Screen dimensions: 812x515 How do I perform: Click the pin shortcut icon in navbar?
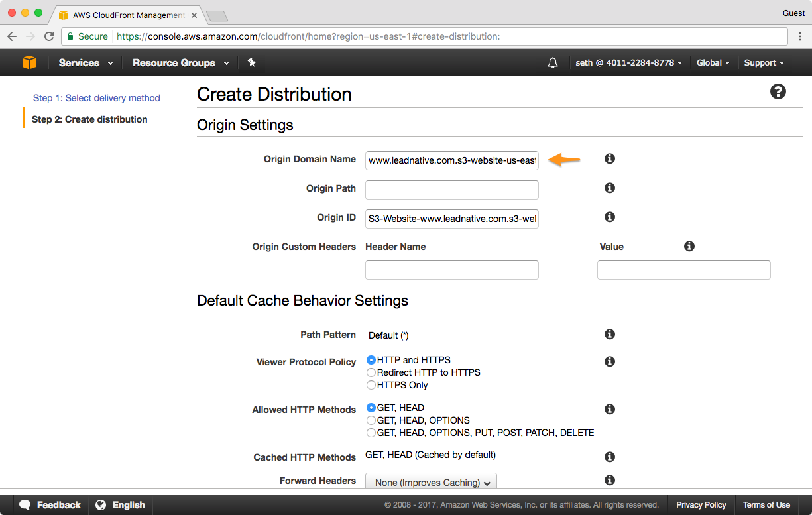(x=251, y=62)
